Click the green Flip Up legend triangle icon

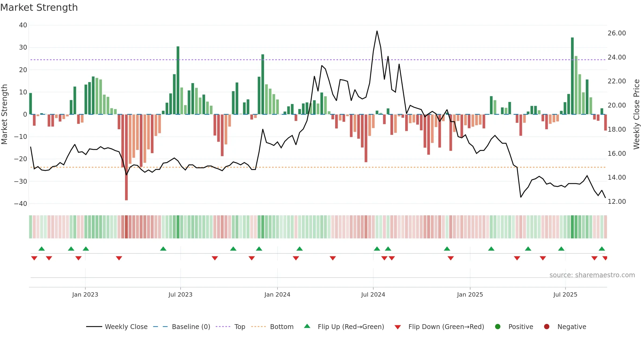[307, 326]
